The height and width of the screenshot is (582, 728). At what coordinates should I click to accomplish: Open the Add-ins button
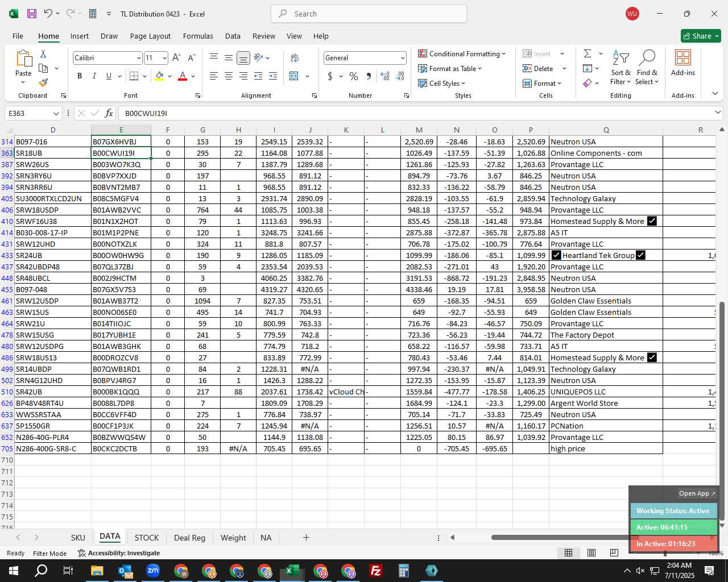[683, 63]
